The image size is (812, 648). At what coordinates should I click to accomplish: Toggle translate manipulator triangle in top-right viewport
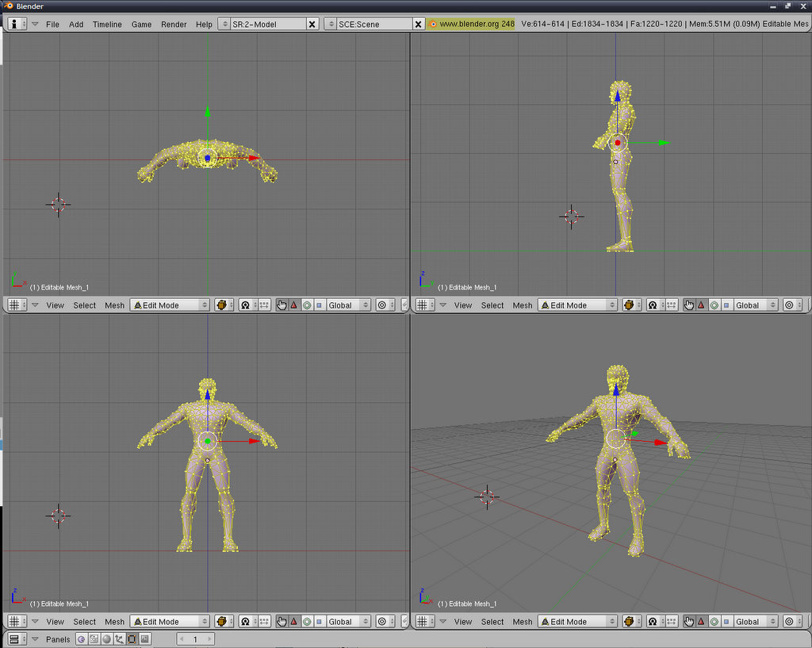coord(701,305)
